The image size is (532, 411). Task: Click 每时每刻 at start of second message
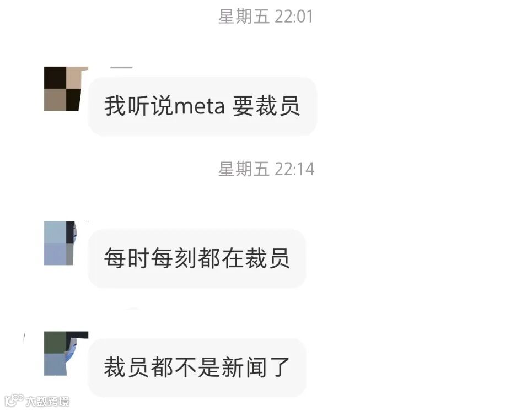tap(151, 258)
